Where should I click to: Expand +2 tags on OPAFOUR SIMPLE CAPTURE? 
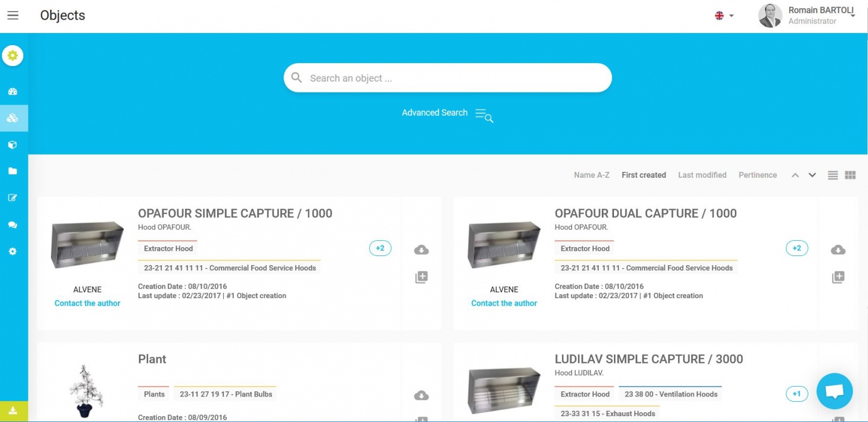coord(380,248)
